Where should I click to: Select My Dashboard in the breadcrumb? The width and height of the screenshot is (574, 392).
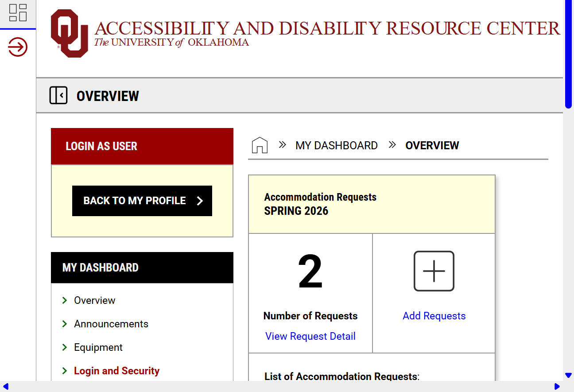(x=337, y=145)
